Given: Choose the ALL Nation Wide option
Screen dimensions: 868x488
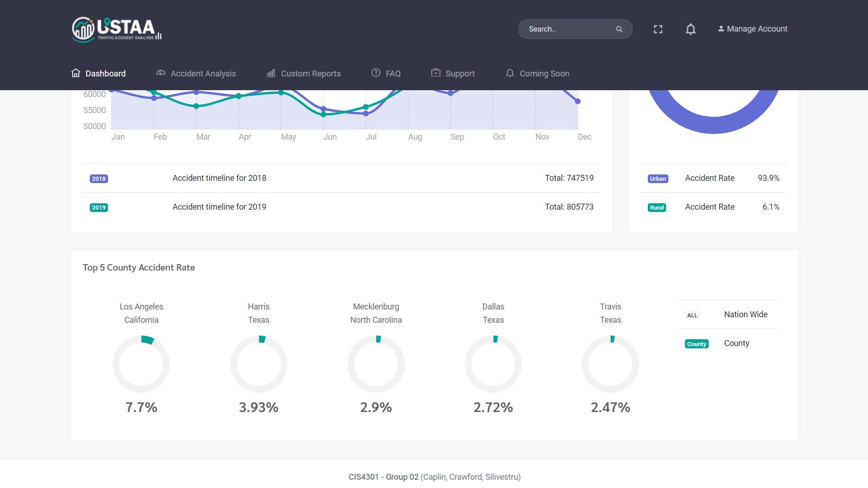Looking at the screenshot, I should 692,315.
